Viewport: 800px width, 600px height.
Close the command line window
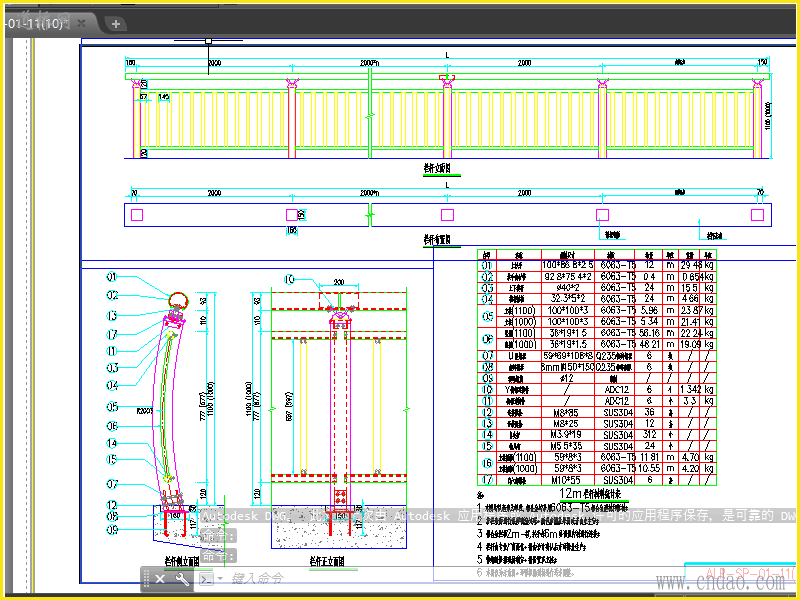click(160, 579)
